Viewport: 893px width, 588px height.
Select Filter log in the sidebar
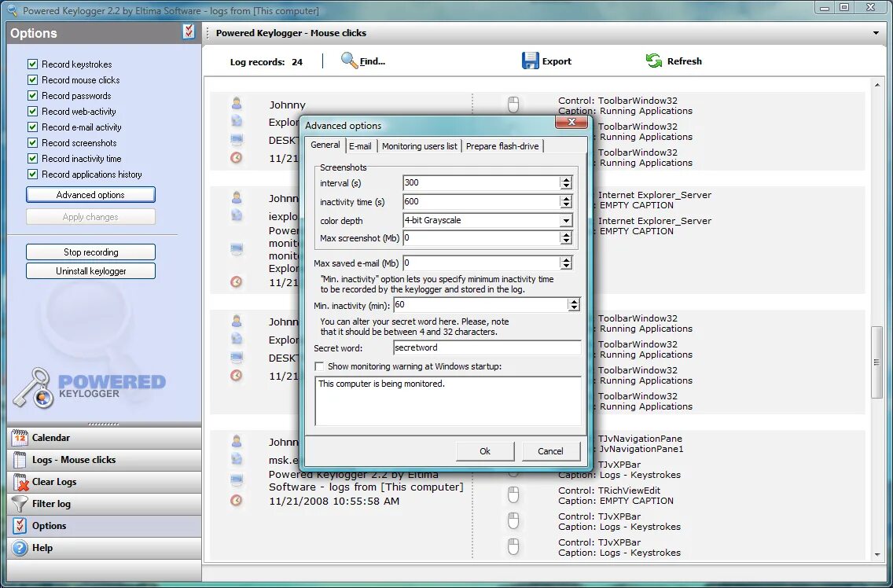pyautogui.click(x=105, y=504)
